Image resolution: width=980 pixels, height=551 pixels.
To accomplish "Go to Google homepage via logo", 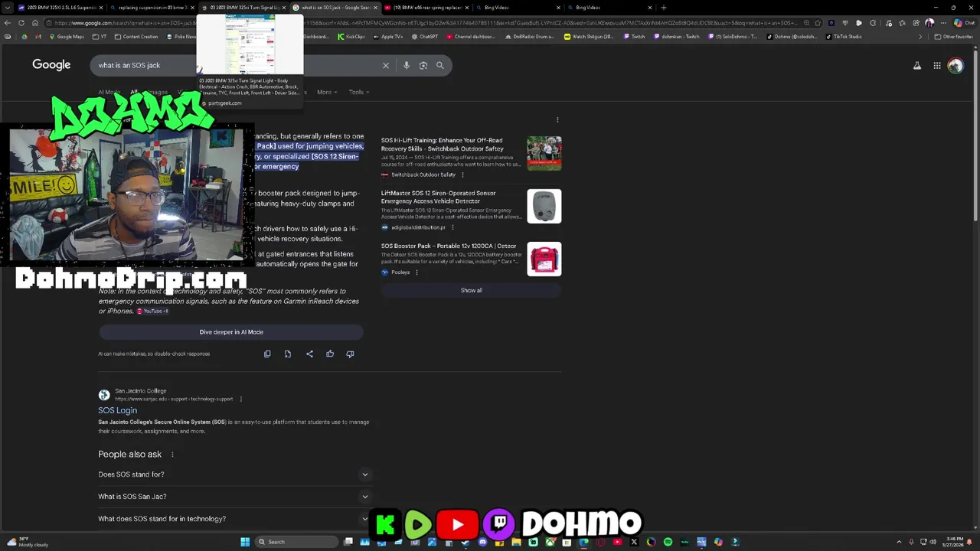I will pos(51,65).
